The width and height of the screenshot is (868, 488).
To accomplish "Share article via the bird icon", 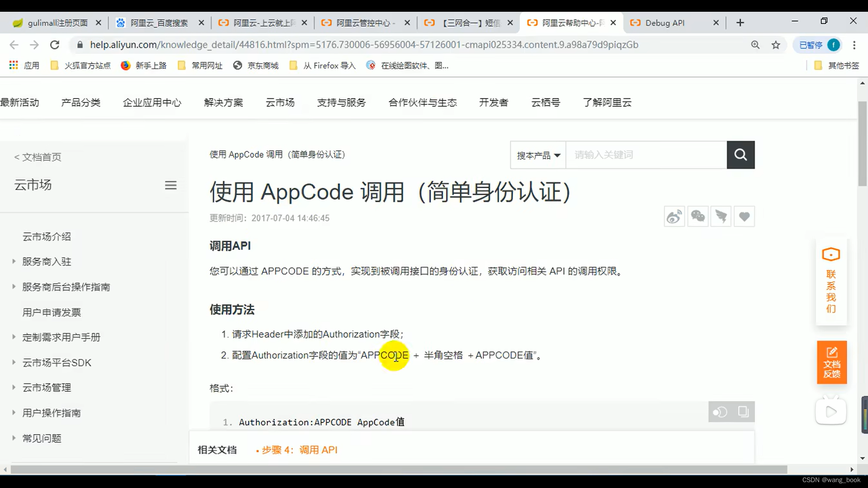I will coord(721,216).
